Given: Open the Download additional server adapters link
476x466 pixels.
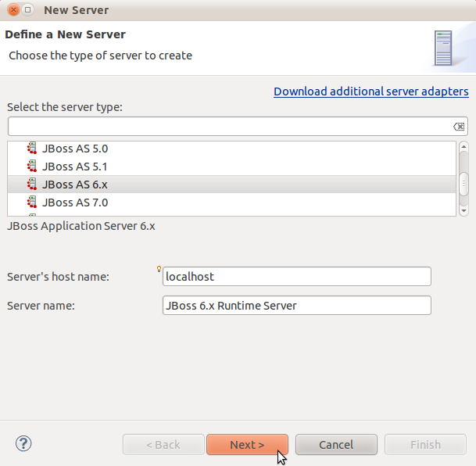Looking at the screenshot, I should point(370,91).
